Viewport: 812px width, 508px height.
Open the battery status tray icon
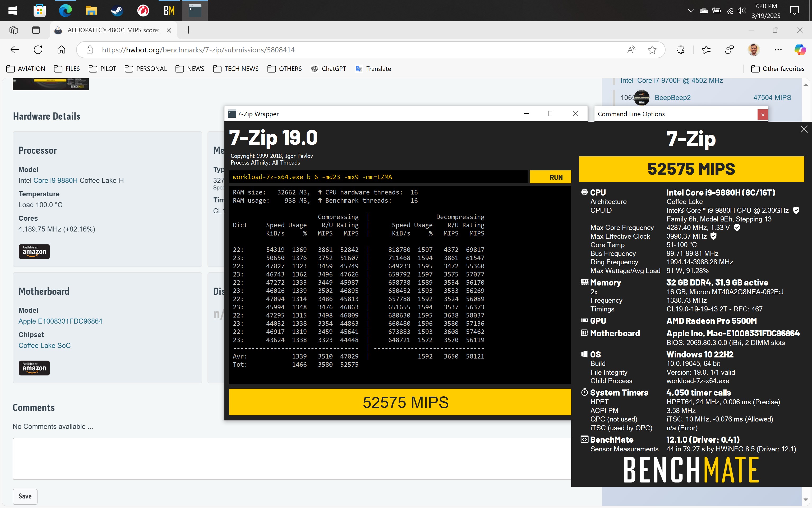click(716, 11)
